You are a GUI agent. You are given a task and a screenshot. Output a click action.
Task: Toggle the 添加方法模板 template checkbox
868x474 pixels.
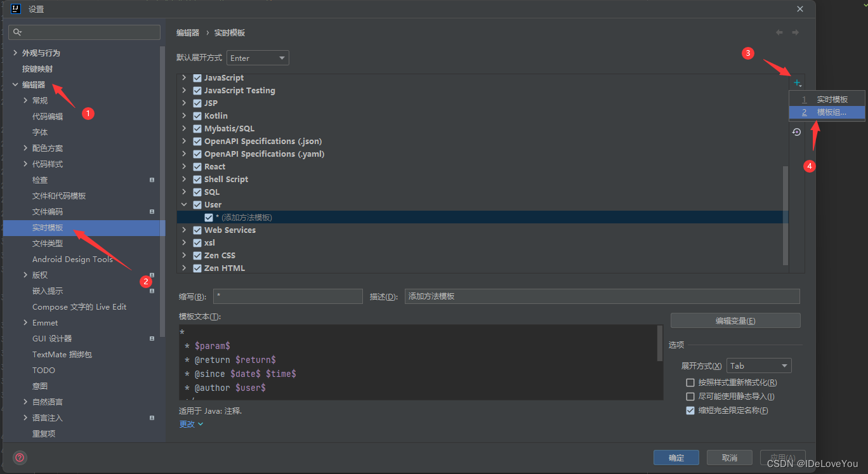(x=209, y=217)
